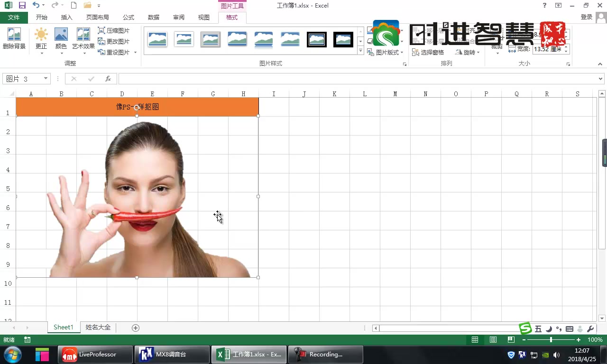Add a new worksheet with the plus button
This screenshot has height=364, width=607.
tap(136, 327)
